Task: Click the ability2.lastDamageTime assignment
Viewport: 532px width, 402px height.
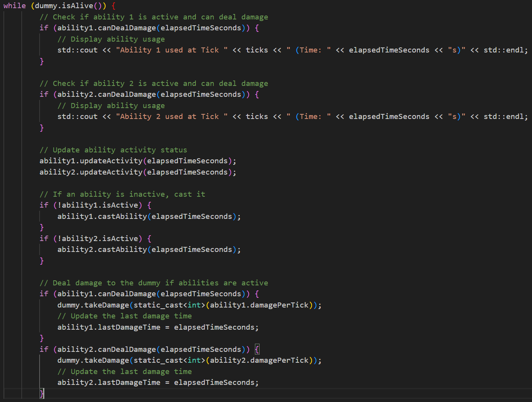Action: [109, 383]
